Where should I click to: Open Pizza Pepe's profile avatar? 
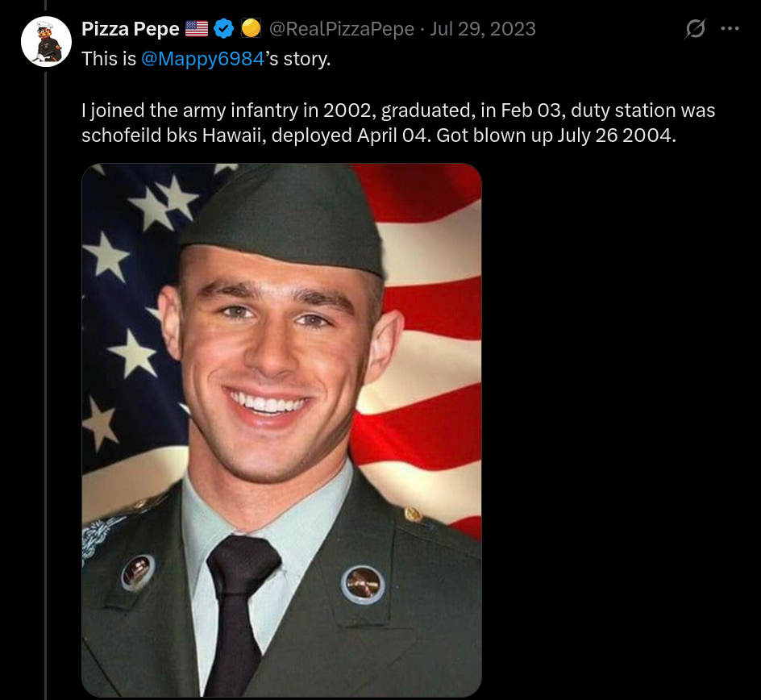[x=46, y=40]
